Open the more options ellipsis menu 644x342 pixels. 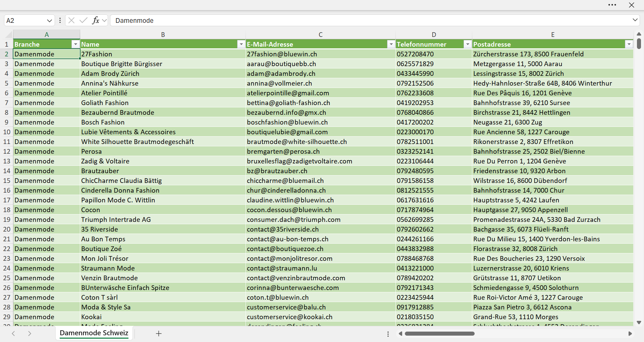tap(612, 5)
